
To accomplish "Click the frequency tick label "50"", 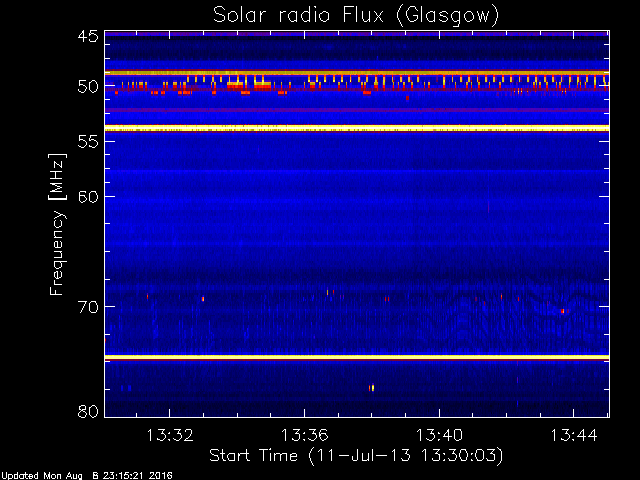I will pyautogui.click(x=88, y=87).
